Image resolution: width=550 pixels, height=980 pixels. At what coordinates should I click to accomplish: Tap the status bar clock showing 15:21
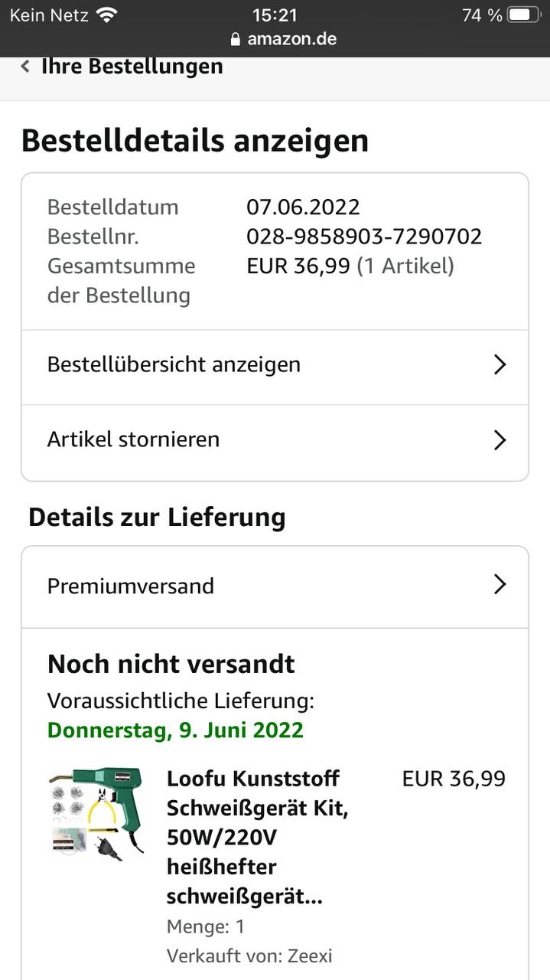coord(275,15)
